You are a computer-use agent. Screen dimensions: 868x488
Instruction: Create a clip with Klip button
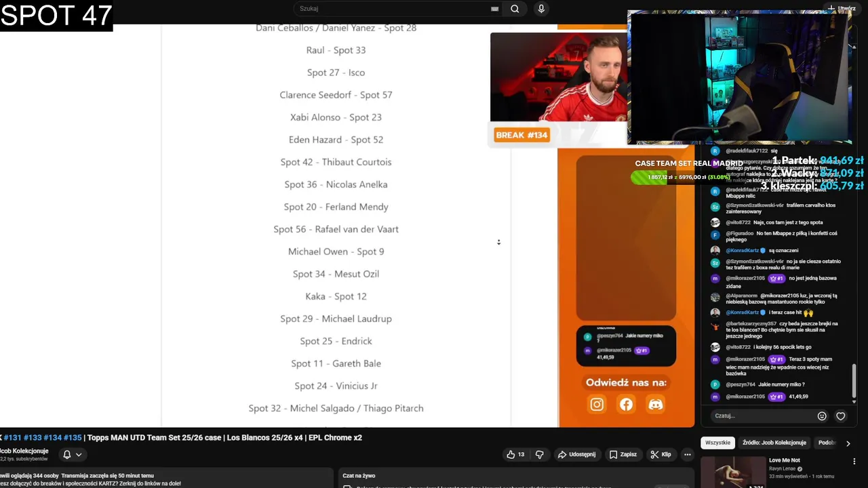tap(660, 454)
